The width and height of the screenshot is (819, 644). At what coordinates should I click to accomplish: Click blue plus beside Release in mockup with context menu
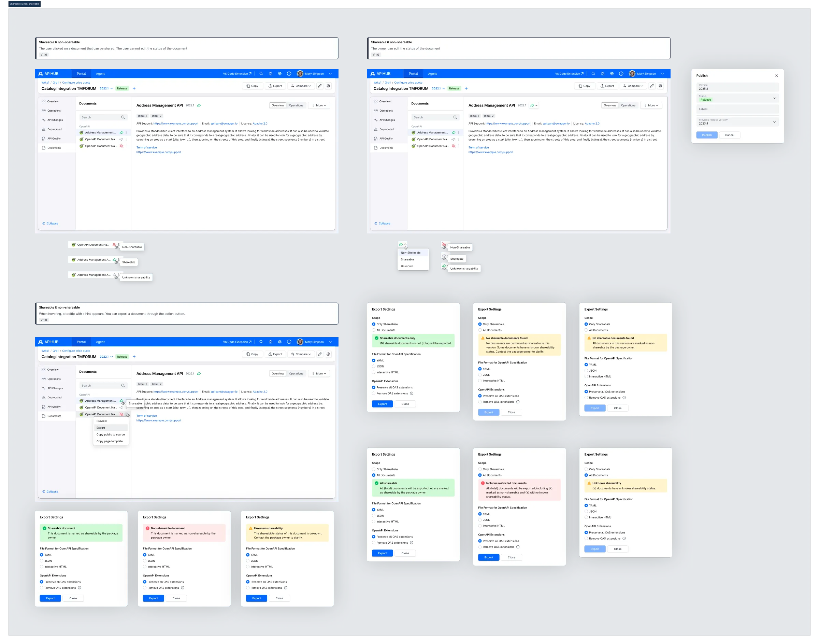(x=134, y=357)
